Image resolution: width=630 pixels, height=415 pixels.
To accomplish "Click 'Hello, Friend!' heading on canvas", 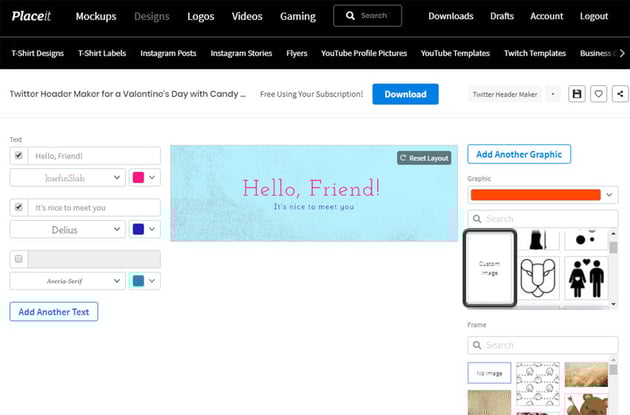I will coord(311,188).
